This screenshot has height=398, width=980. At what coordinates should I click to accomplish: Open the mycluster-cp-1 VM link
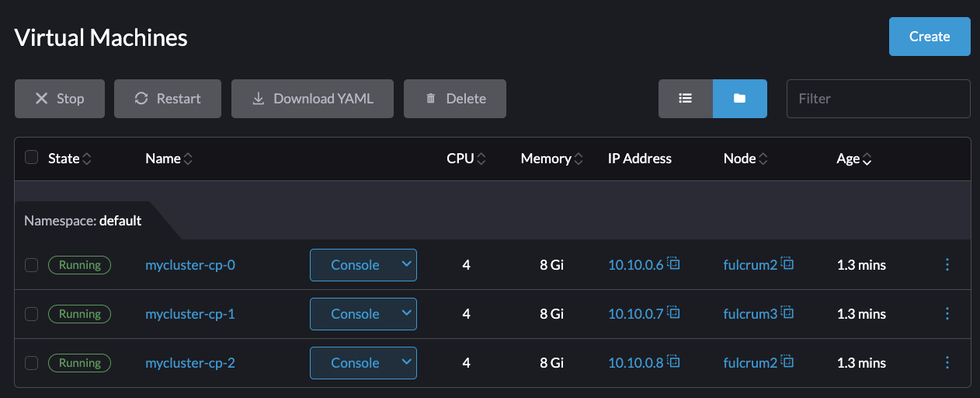(x=189, y=314)
